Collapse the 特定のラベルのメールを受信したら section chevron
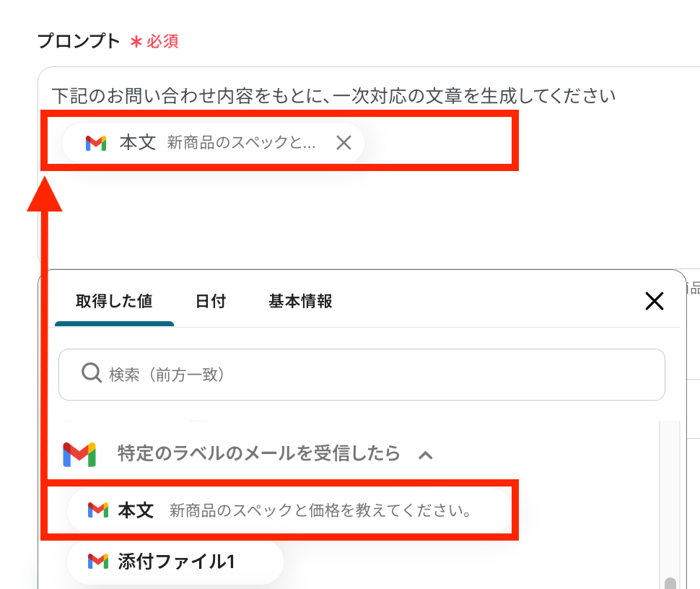 pyautogui.click(x=426, y=455)
